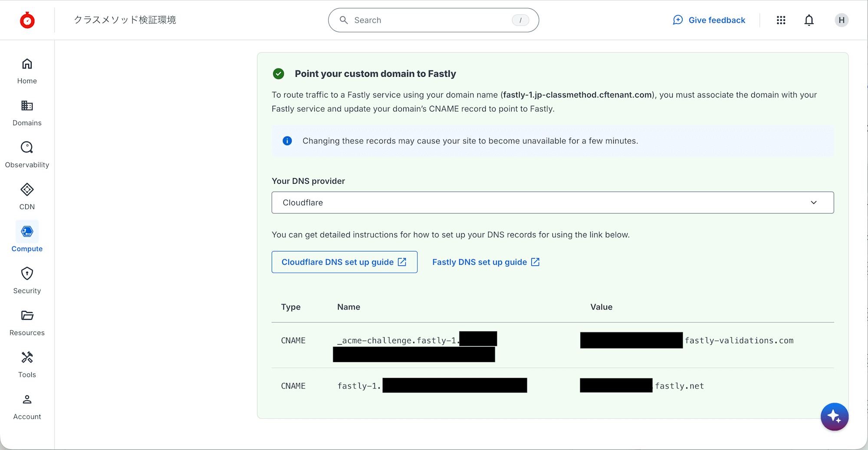Open the sparkle AI assistant button
The height and width of the screenshot is (450, 868).
(x=834, y=416)
